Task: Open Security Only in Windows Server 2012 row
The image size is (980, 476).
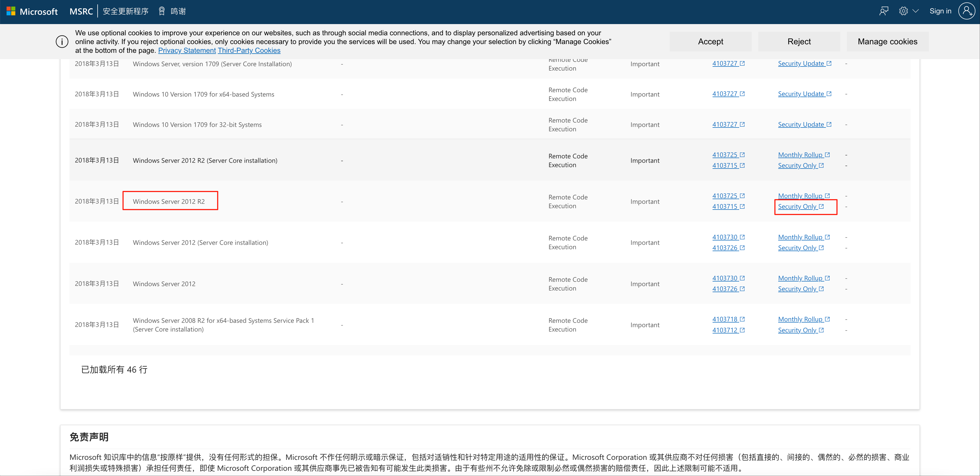Action: coord(801,289)
